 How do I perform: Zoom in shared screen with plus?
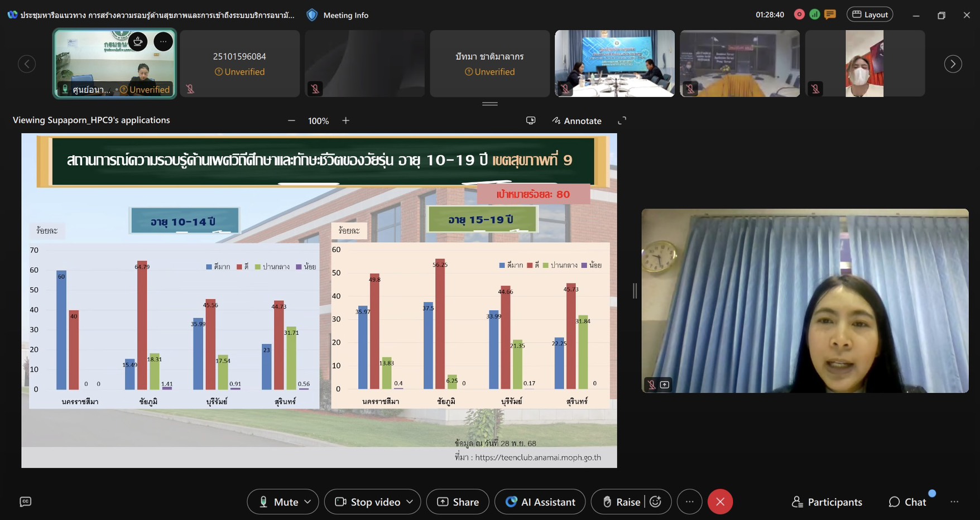click(345, 121)
